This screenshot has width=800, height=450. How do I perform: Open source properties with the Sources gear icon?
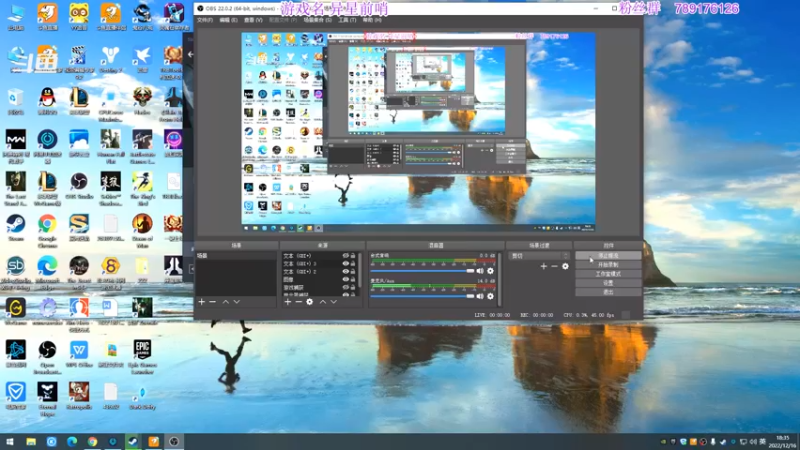[x=310, y=302]
